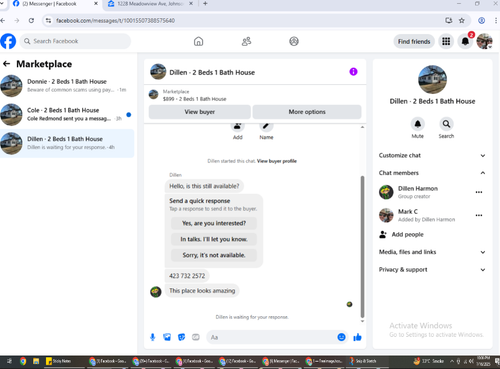Open the notifications bell with badge

click(x=465, y=41)
